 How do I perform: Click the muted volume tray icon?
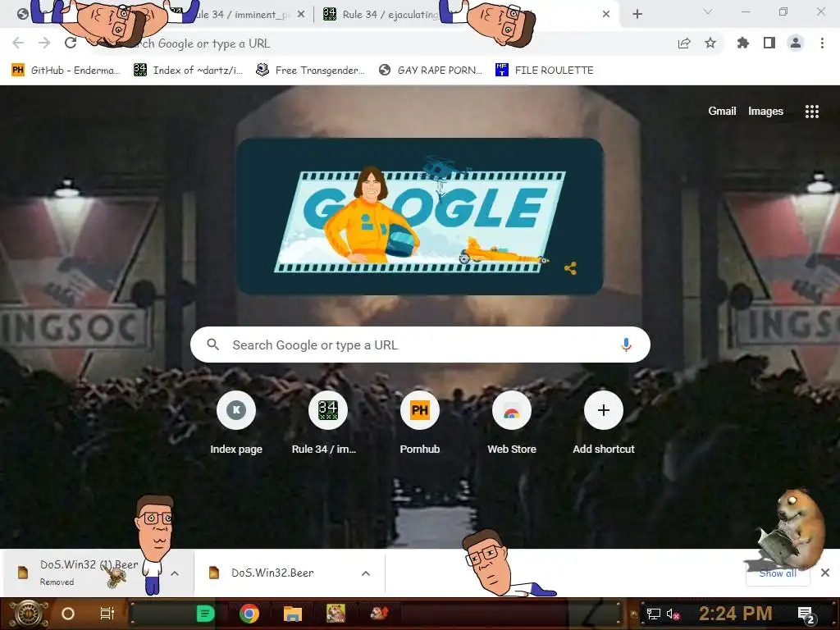(x=673, y=614)
